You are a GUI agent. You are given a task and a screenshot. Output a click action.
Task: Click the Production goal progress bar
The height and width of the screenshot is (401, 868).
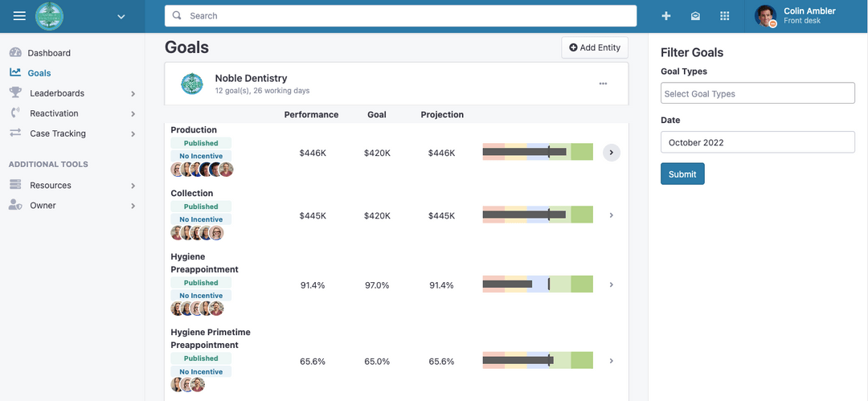point(537,152)
